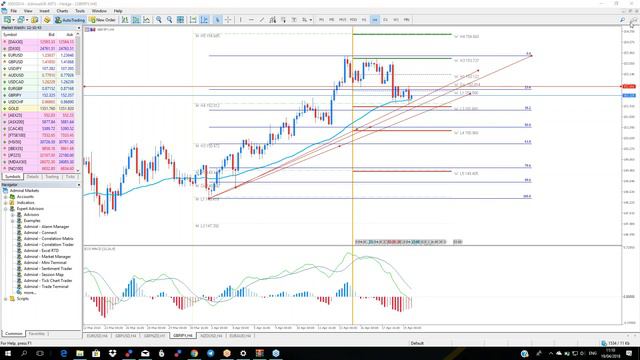Click the yellow icon left of AutoTrading

(x=47, y=20)
